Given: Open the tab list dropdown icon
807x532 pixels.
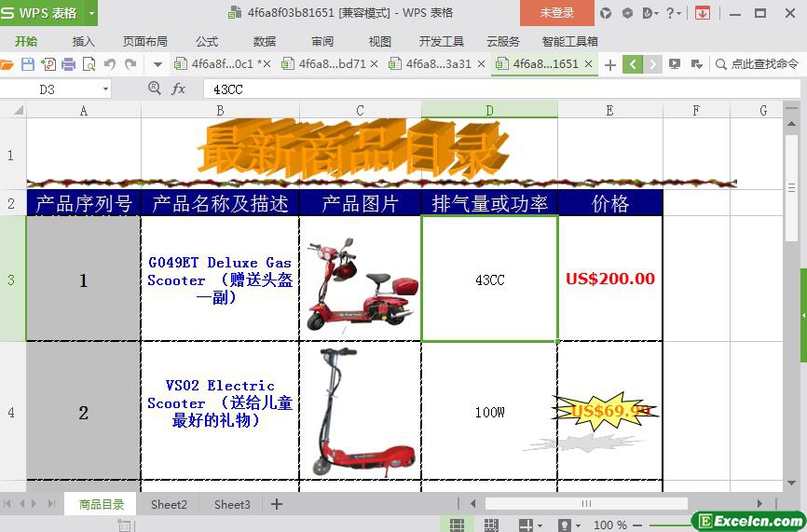Looking at the screenshot, I should pos(697,64).
